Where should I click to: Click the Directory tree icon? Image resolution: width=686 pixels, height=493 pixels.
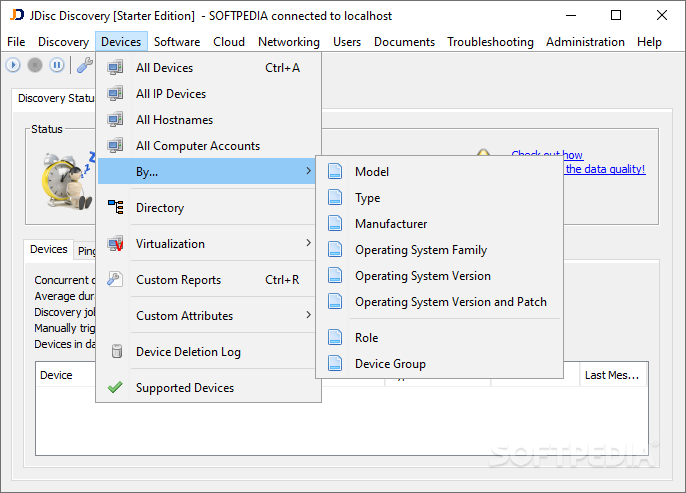(x=116, y=207)
